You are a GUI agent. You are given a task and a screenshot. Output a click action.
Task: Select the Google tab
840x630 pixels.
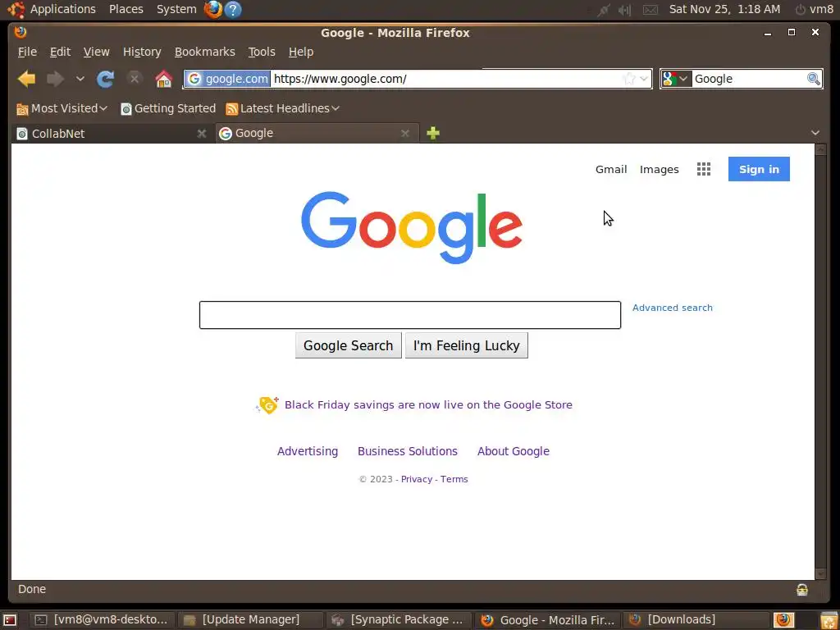(317, 134)
